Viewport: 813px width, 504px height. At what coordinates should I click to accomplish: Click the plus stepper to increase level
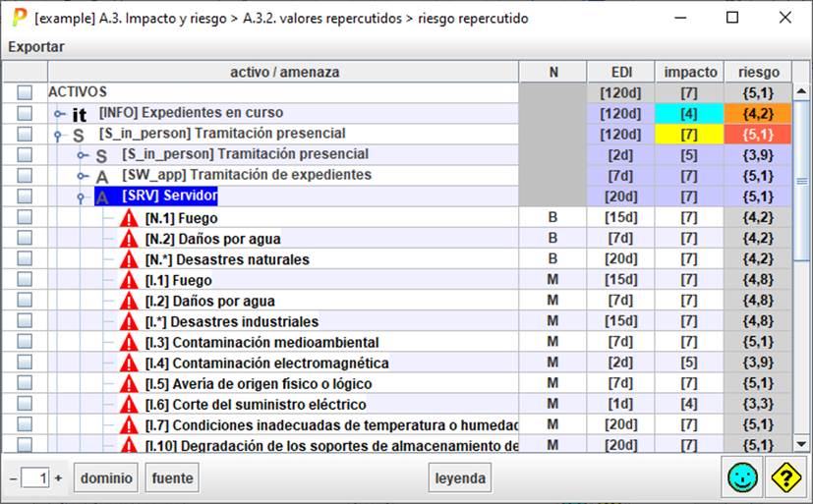(58, 478)
